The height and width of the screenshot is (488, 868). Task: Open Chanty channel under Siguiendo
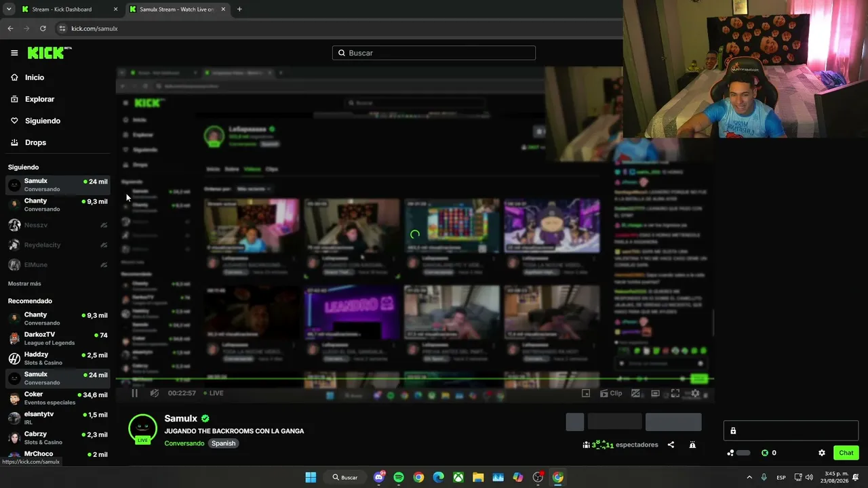tap(58, 205)
